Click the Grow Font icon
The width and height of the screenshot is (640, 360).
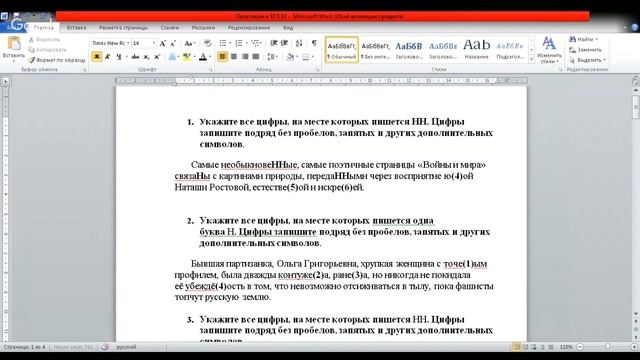tap(162, 43)
